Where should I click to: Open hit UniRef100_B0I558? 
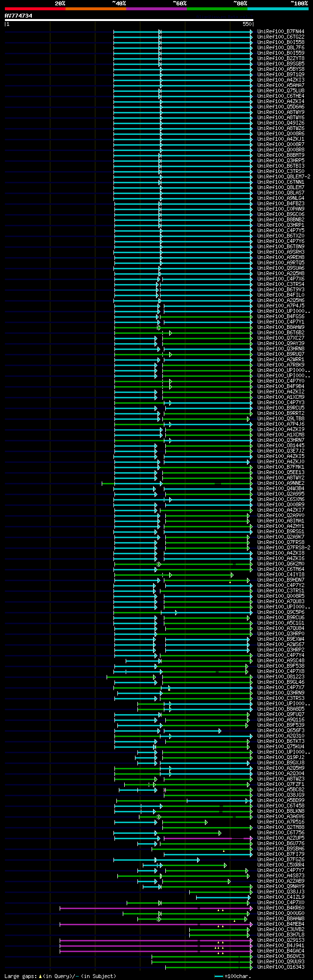[281, 43]
